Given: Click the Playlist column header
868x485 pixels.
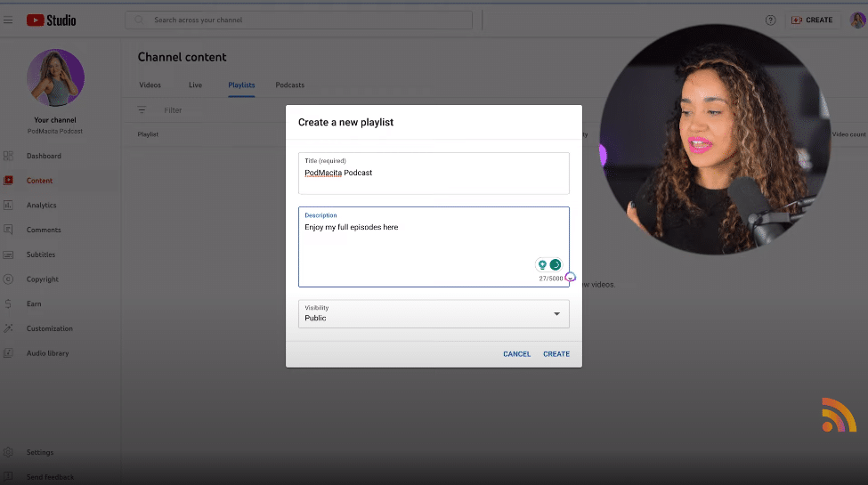Looking at the screenshot, I should [x=148, y=134].
